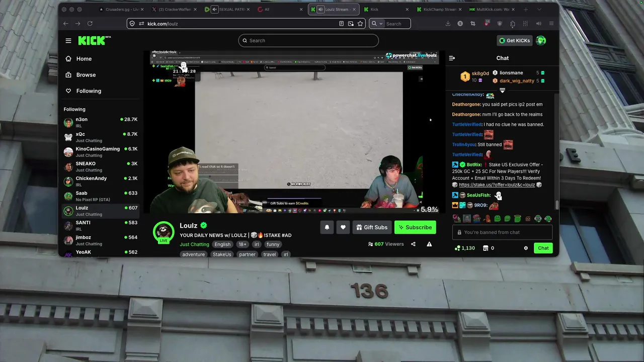Pick the first emote in quick emote row

click(x=456, y=219)
